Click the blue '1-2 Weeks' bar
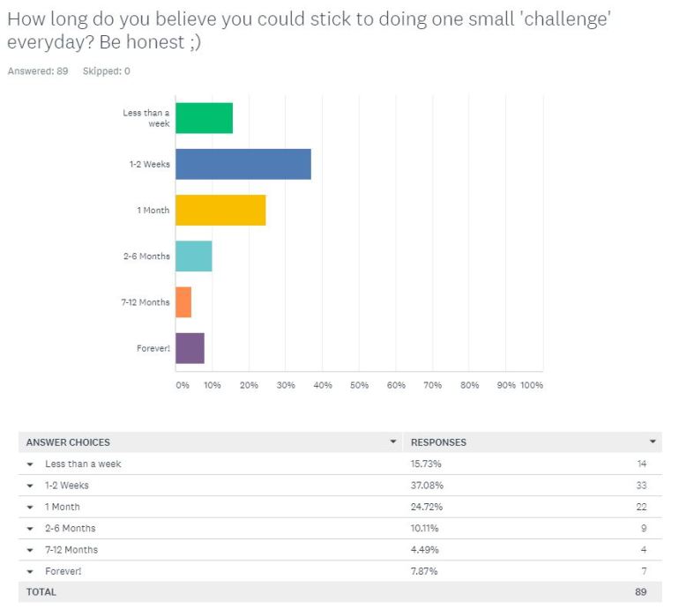 (x=242, y=164)
